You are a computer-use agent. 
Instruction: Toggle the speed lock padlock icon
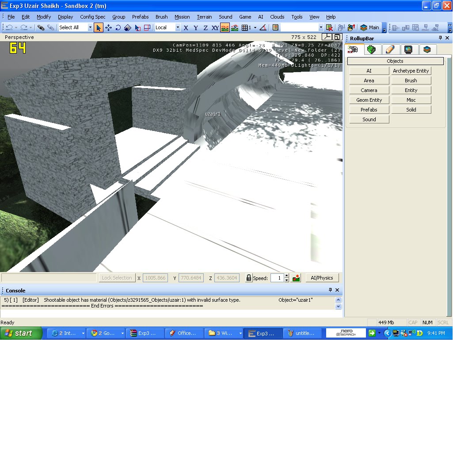coord(249,278)
